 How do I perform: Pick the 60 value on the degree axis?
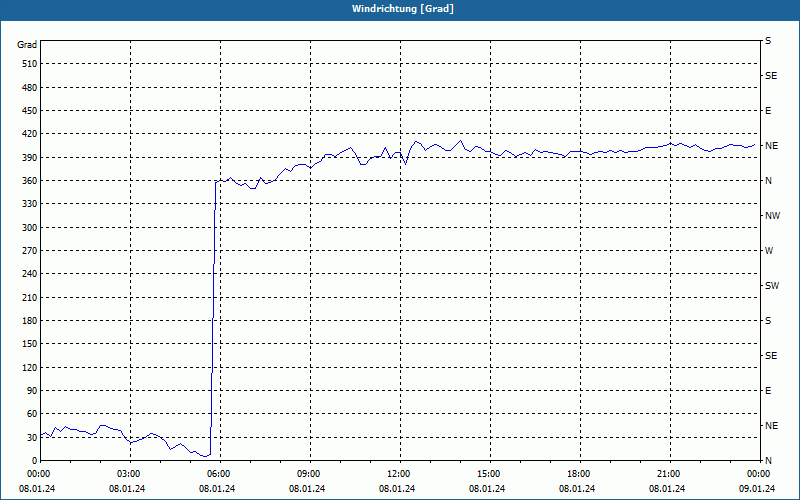pos(32,414)
